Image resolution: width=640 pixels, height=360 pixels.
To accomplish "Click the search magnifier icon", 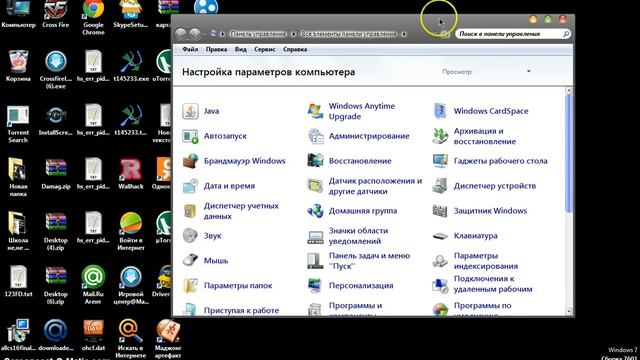I will (x=566, y=34).
